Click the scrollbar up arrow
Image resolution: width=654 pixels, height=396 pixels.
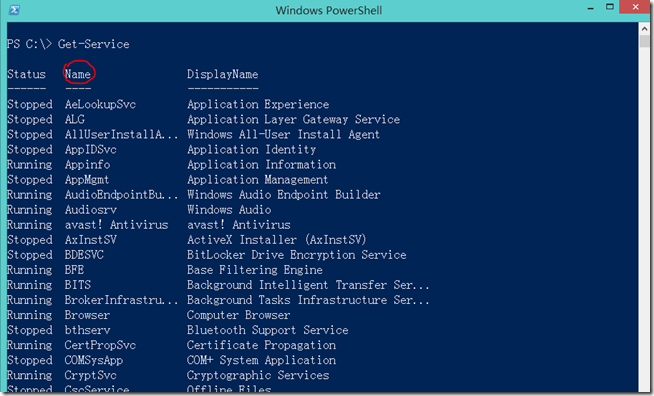tap(644, 29)
